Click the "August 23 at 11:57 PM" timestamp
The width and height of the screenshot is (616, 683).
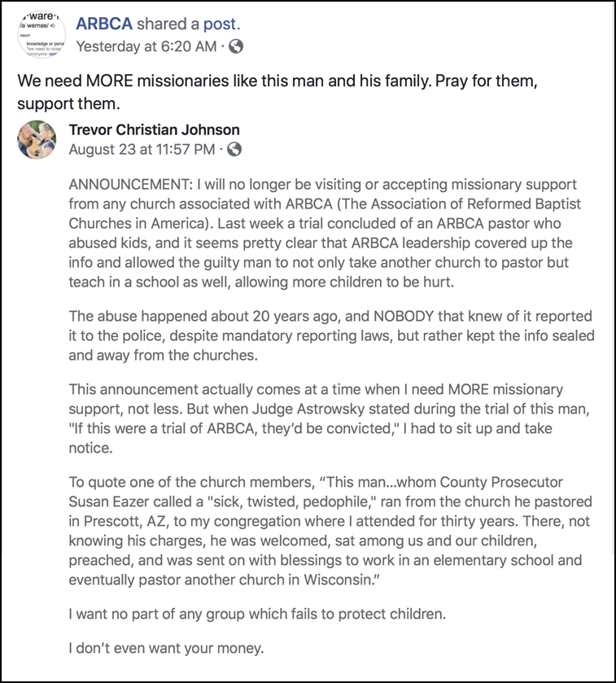[142, 150]
